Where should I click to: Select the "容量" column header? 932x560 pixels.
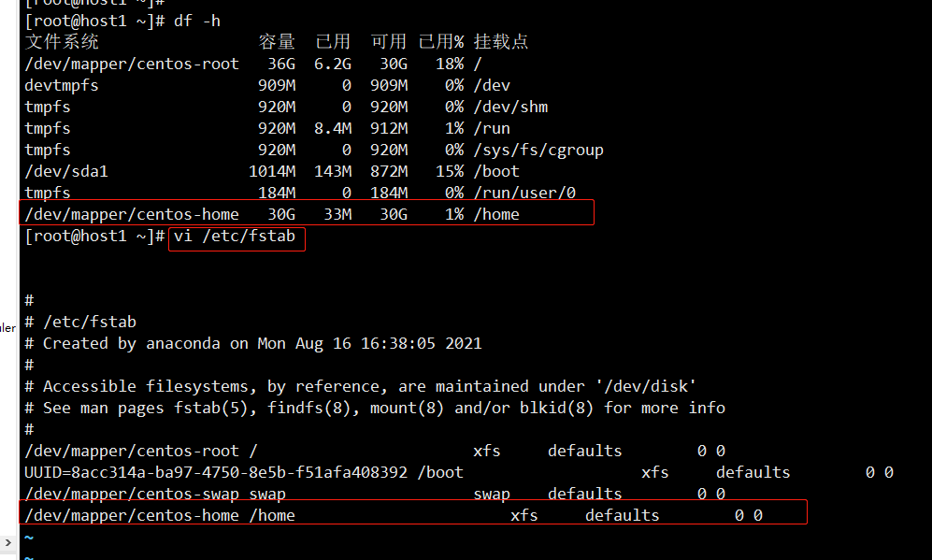point(277,42)
